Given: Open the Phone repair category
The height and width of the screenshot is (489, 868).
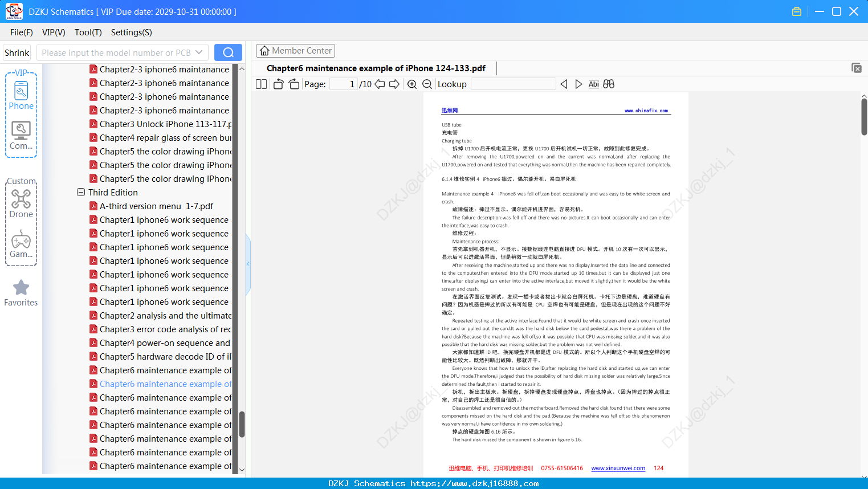Looking at the screenshot, I should click(21, 95).
